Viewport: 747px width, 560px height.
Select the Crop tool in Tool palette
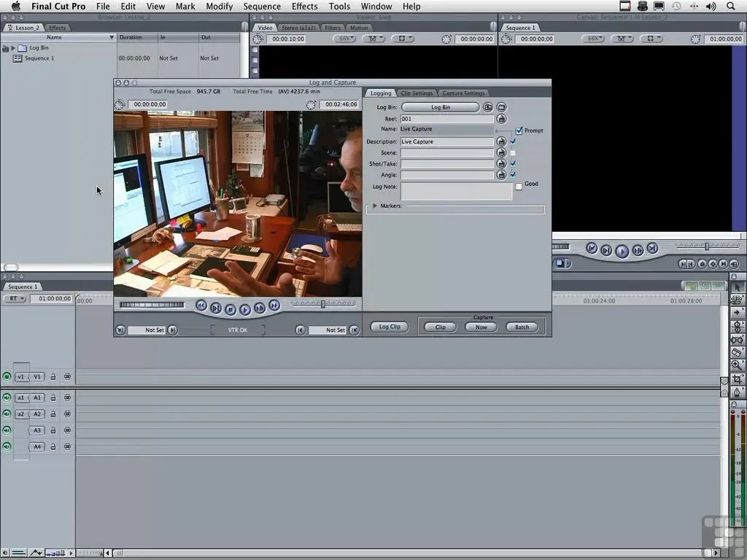738,379
